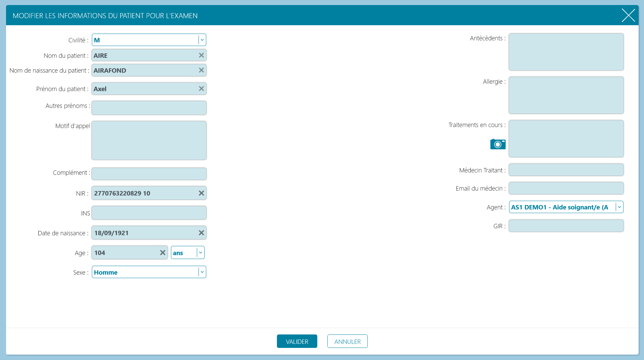Click the birth name text AIRAFOND
644x360 pixels.
tap(110, 71)
